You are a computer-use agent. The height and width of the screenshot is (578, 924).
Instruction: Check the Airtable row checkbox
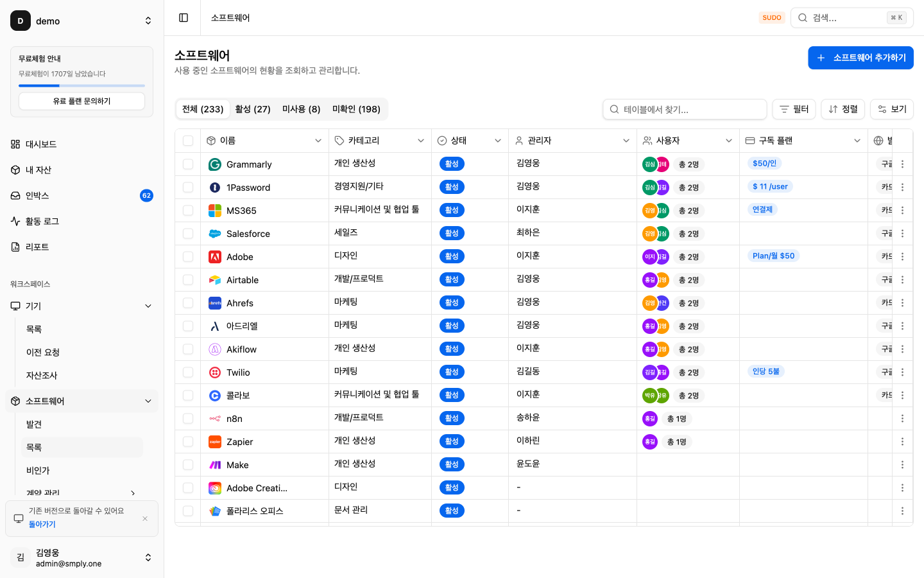point(188,280)
